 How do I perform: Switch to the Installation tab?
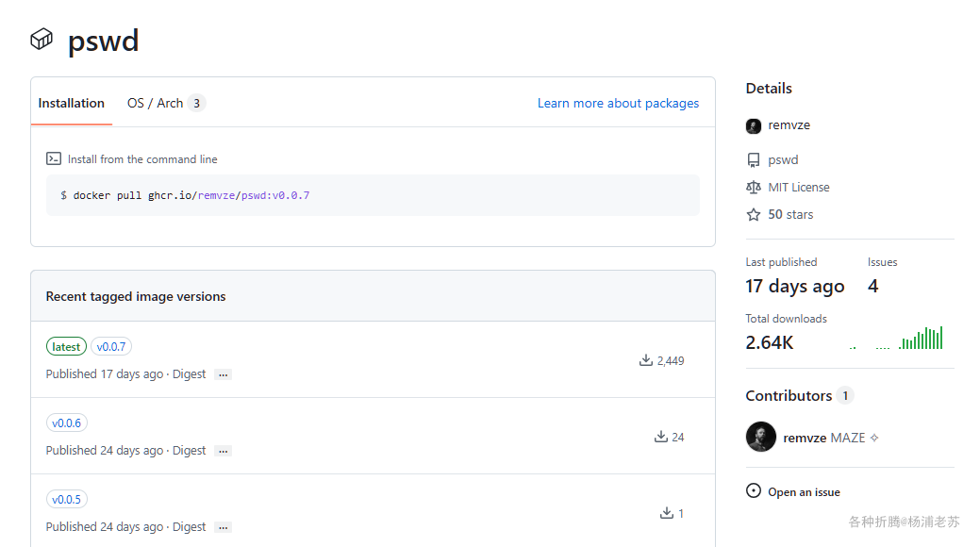[71, 104]
